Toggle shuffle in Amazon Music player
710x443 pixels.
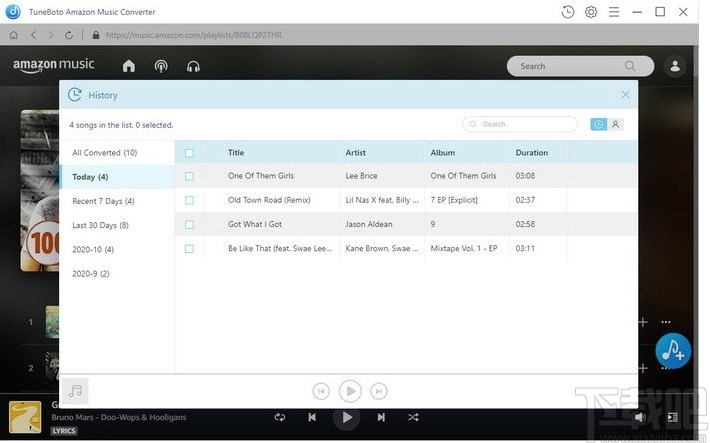(x=413, y=417)
